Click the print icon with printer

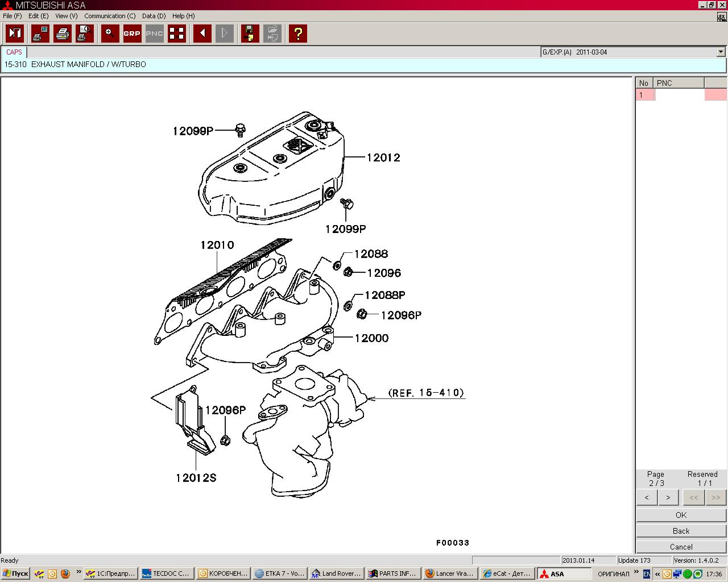(63, 34)
